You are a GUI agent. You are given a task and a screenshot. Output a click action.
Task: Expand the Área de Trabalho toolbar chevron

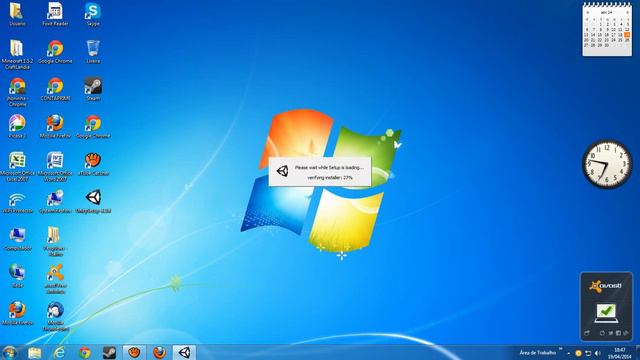[x=561, y=349]
